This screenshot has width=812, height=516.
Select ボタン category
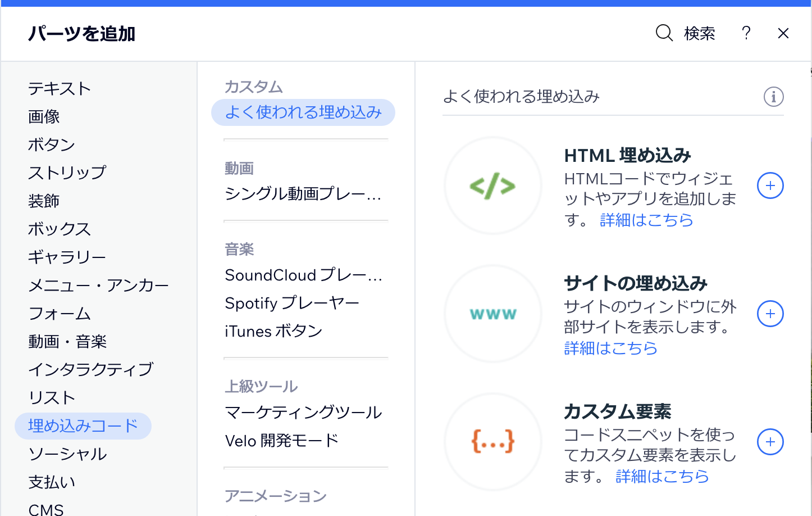click(52, 145)
